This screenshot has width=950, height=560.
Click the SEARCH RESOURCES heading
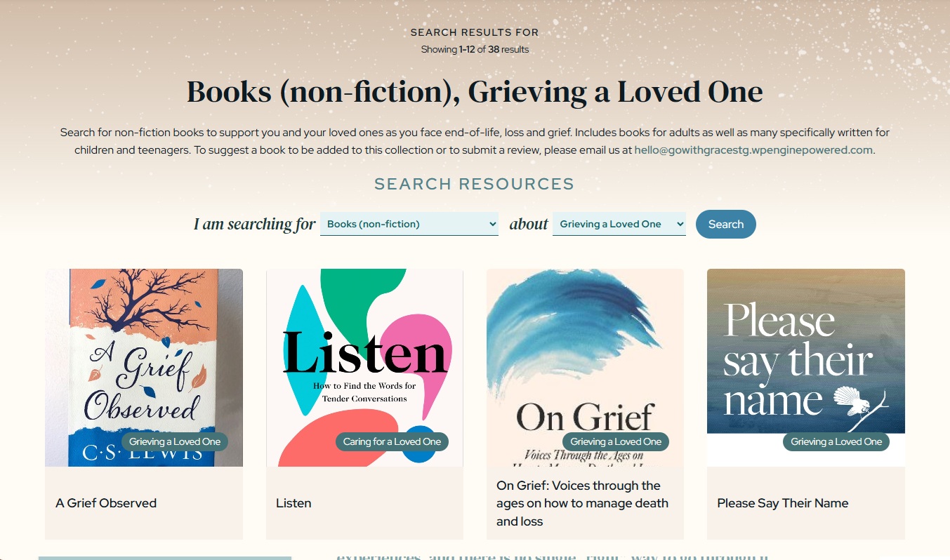(475, 184)
